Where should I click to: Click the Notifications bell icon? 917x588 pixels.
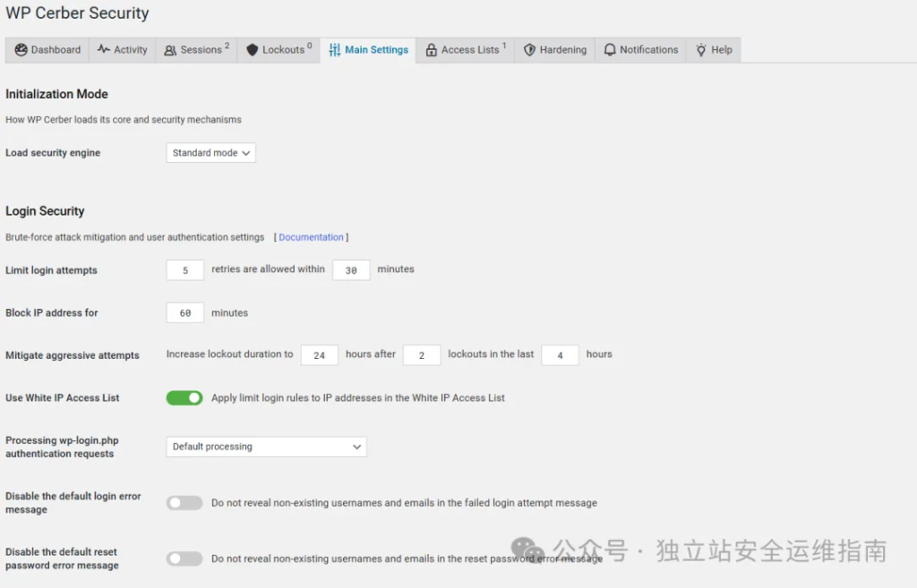point(609,50)
